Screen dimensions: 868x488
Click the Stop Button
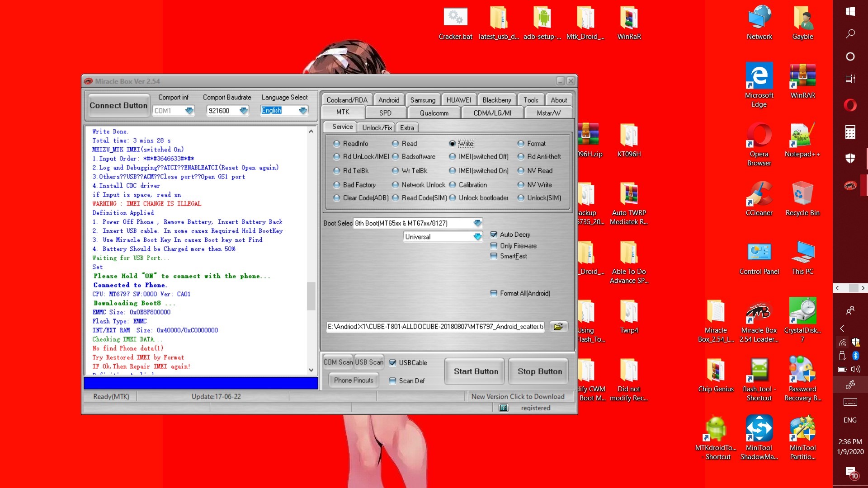point(540,371)
